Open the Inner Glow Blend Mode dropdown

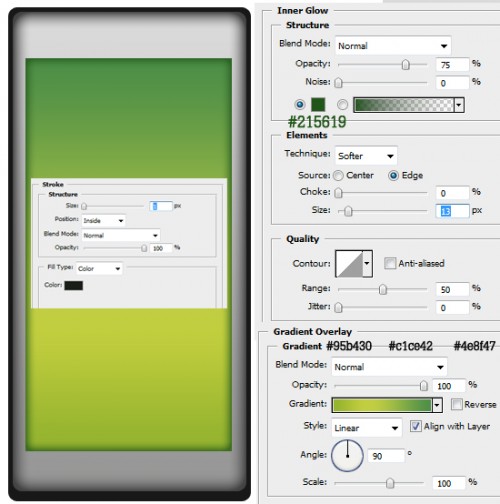click(393, 46)
